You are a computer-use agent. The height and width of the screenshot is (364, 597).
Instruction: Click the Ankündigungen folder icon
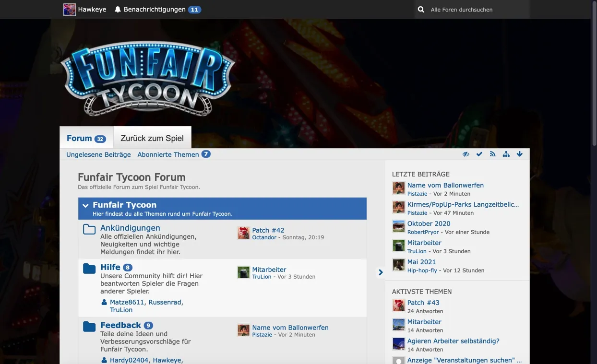pos(89,229)
